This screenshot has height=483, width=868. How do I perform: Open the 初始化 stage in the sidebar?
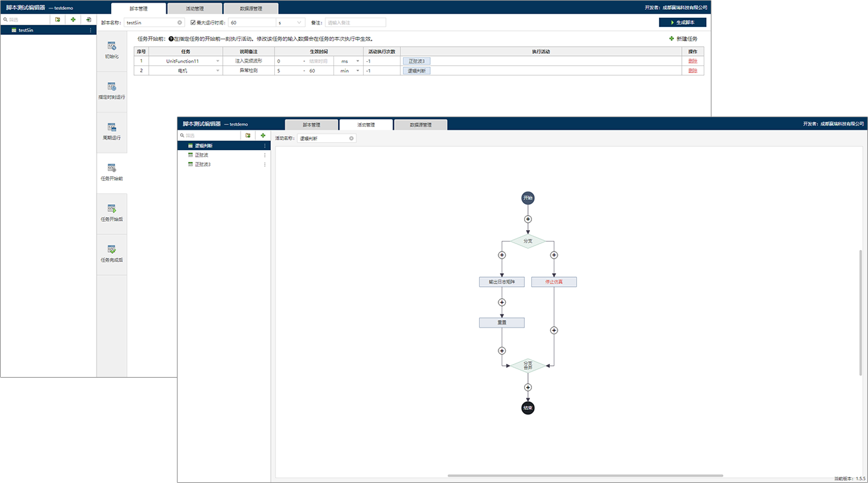click(112, 49)
